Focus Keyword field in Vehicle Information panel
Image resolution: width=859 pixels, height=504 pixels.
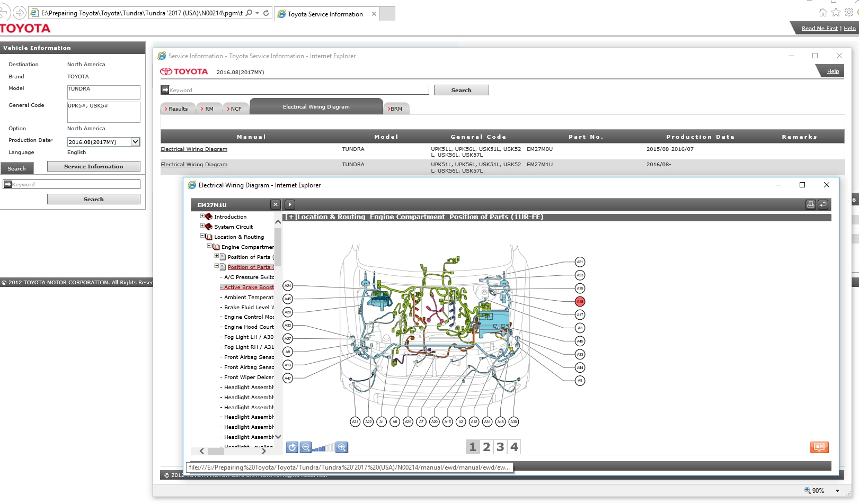coord(72,184)
